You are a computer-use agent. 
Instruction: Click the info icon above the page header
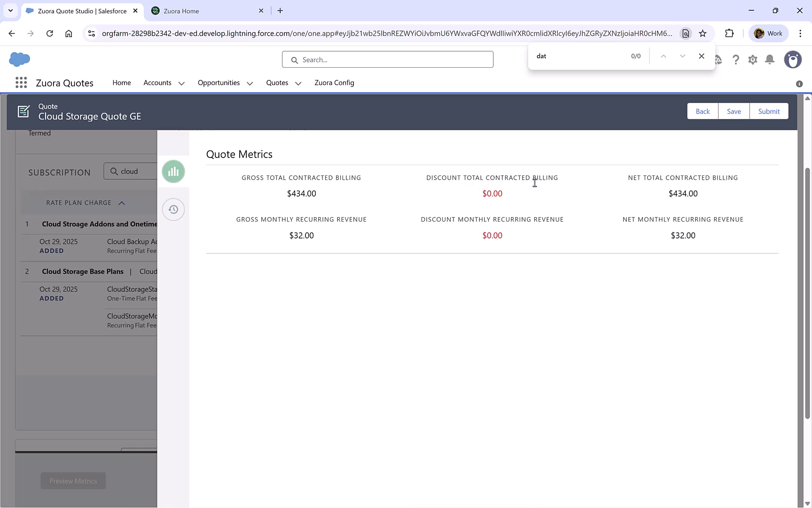tap(799, 84)
